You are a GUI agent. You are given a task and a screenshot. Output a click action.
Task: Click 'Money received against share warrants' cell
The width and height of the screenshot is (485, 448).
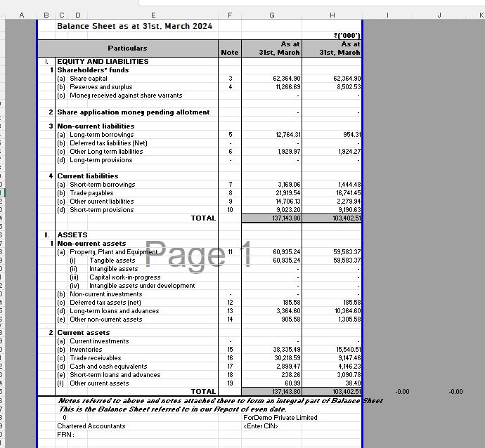(x=126, y=95)
